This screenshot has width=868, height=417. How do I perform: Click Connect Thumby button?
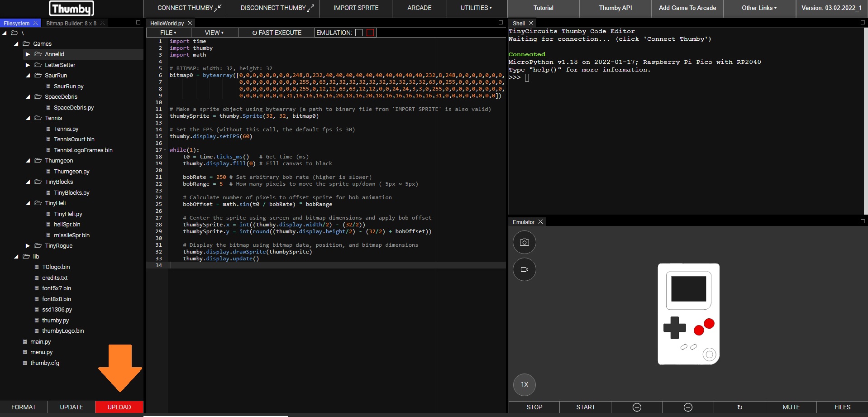(189, 8)
